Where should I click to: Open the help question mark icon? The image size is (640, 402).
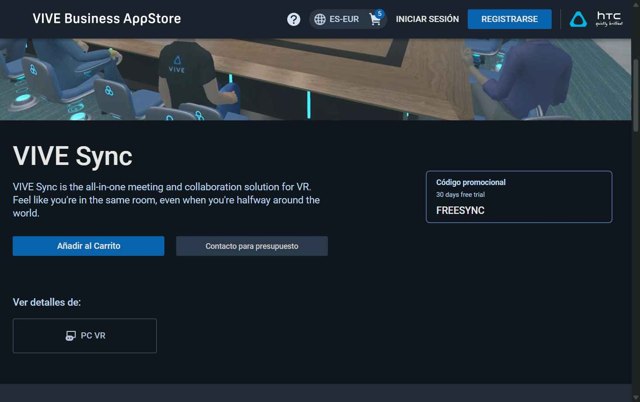[293, 19]
